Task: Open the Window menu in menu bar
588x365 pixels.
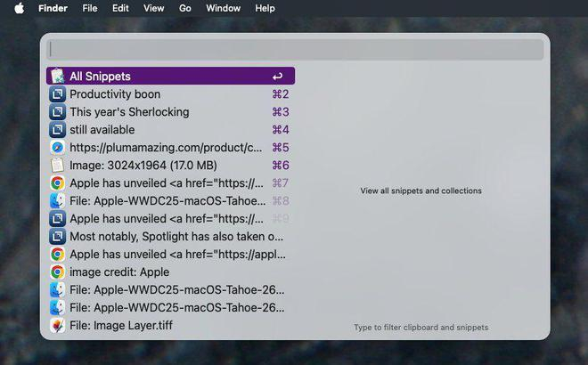Action: point(223,8)
